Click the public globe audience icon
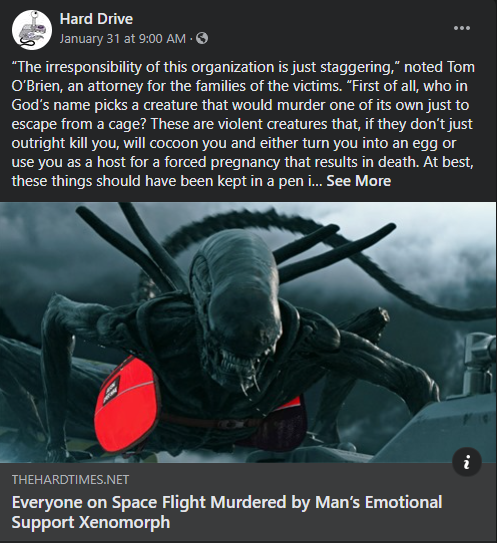497x543 pixels. [202, 38]
